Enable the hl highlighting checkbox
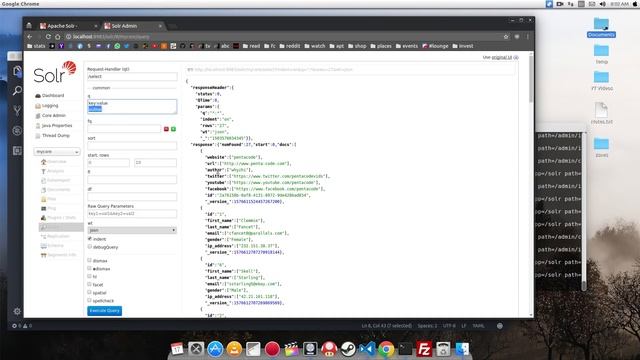640x360 pixels. (x=89, y=276)
